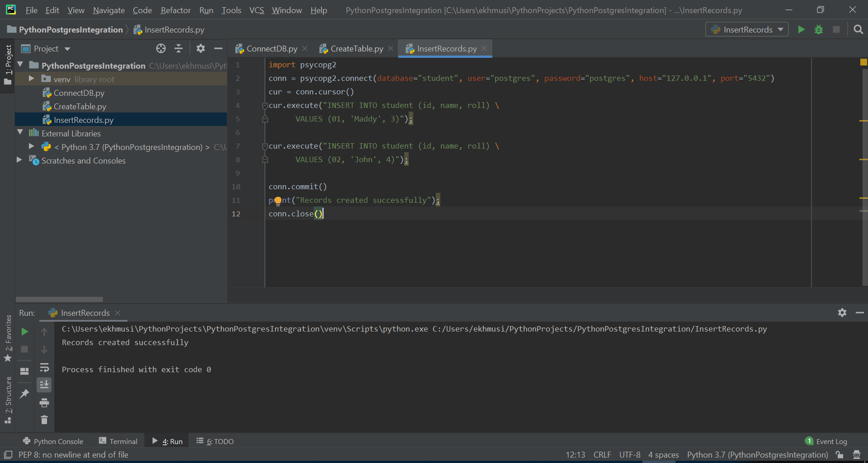
Task: Select ConnectDB.py in the project tree
Action: tap(79, 93)
